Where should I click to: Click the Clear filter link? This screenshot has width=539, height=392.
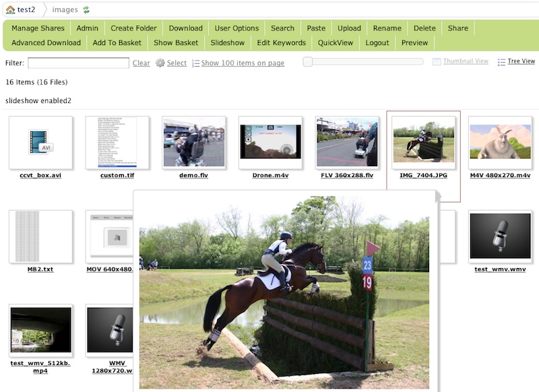point(141,63)
